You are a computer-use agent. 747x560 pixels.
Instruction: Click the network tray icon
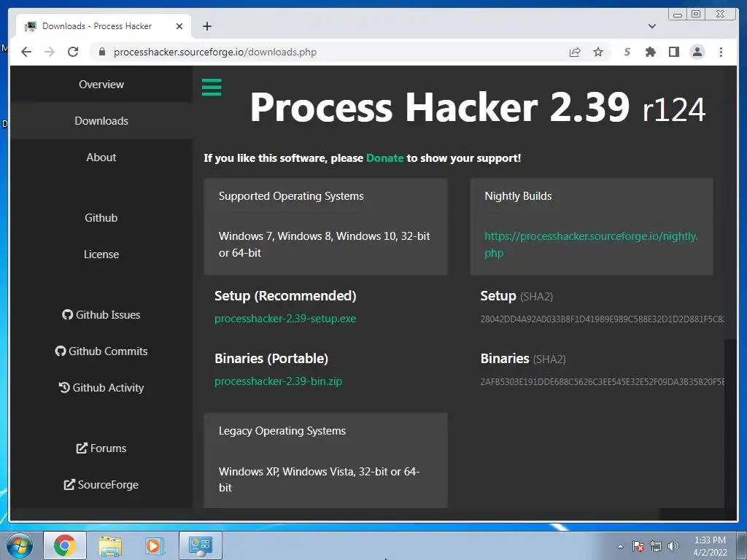pos(656,546)
